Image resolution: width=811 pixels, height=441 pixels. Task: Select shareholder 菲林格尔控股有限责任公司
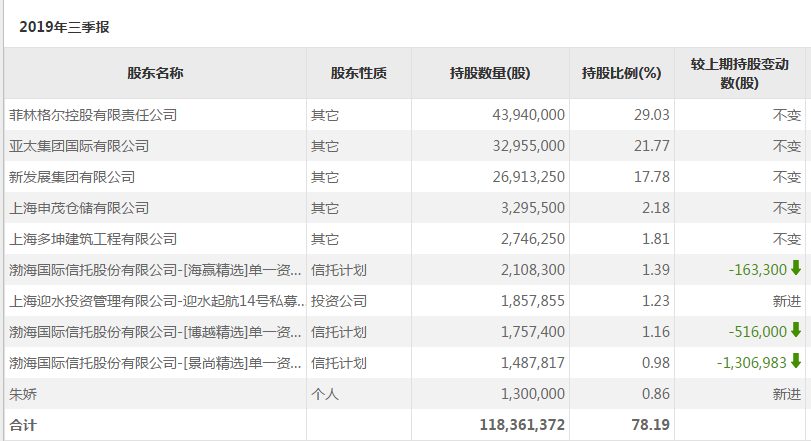point(93,115)
